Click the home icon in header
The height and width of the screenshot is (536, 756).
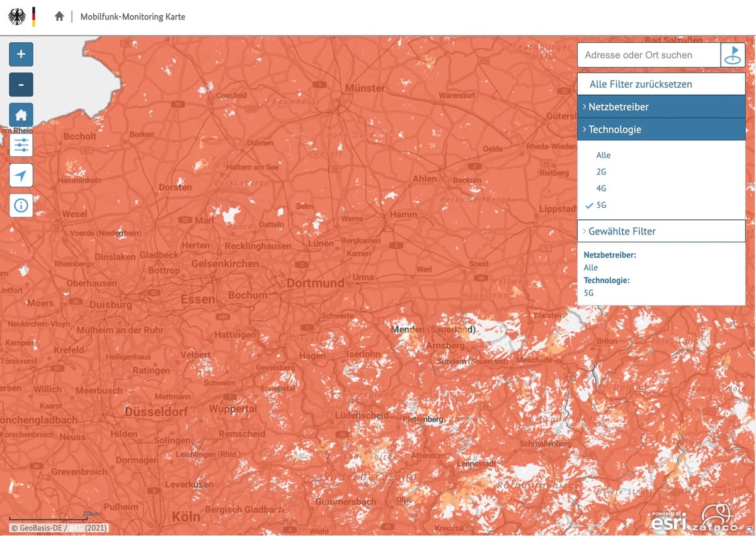(x=59, y=16)
